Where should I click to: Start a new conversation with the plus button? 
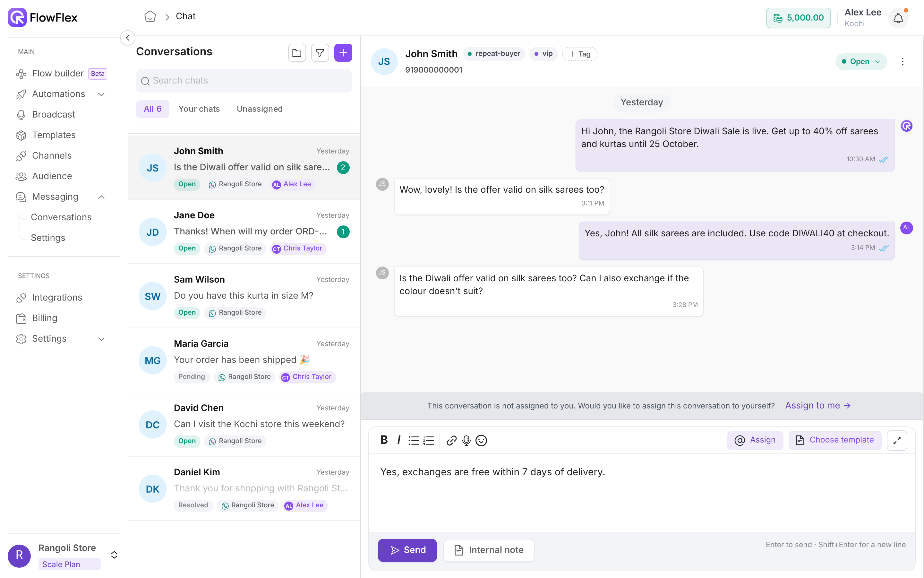coord(343,53)
